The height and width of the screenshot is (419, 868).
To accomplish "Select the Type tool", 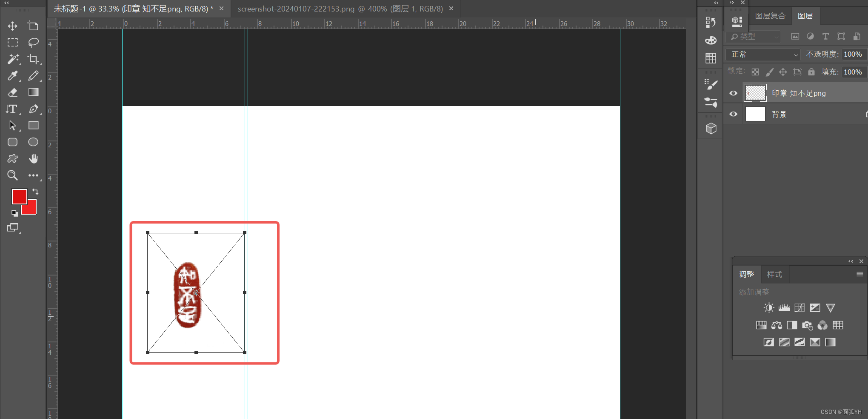I will 12,109.
